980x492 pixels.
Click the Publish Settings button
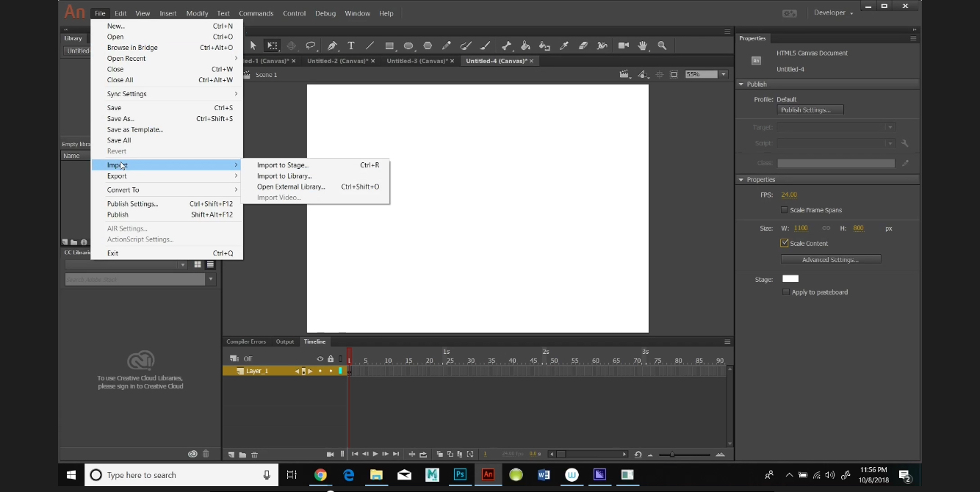[x=810, y=109]
